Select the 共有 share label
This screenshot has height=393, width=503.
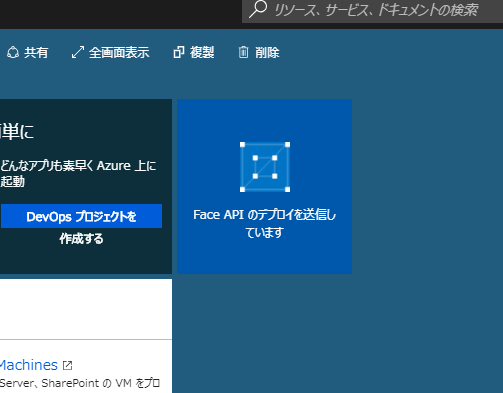36,53
